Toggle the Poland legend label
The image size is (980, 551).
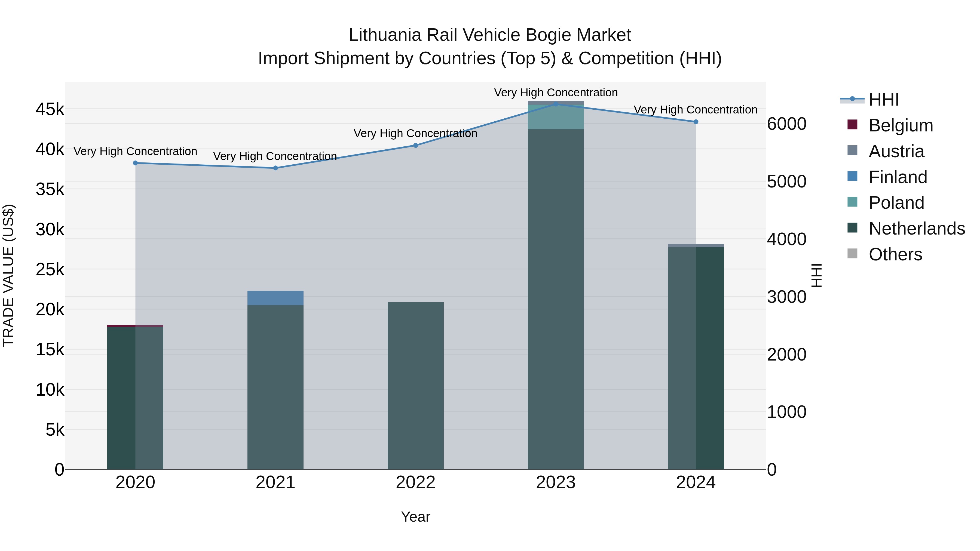[896, 203]
